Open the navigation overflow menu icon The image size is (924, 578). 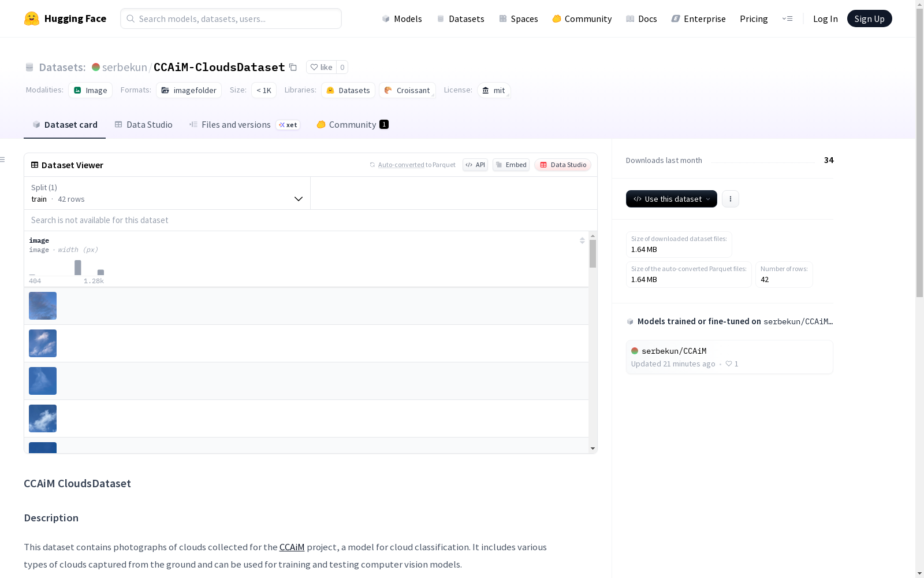(787, 18)
